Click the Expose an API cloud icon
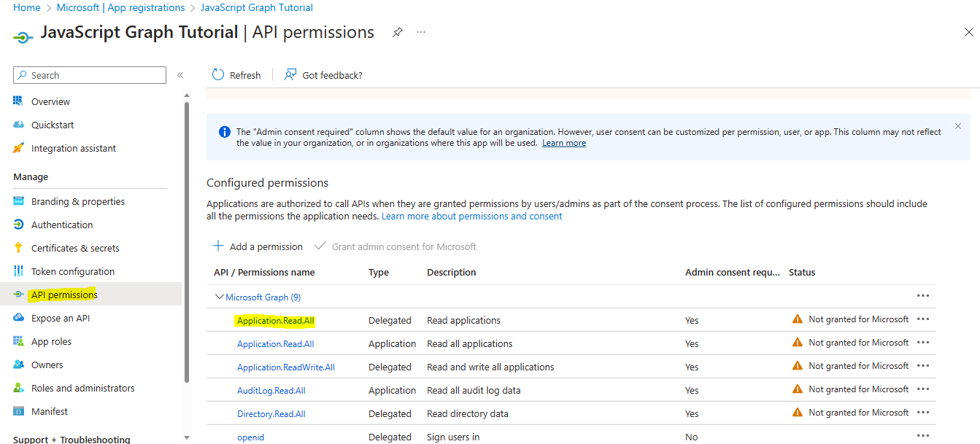The width and height of the screenshot is (980, 444). pos(19,318)
